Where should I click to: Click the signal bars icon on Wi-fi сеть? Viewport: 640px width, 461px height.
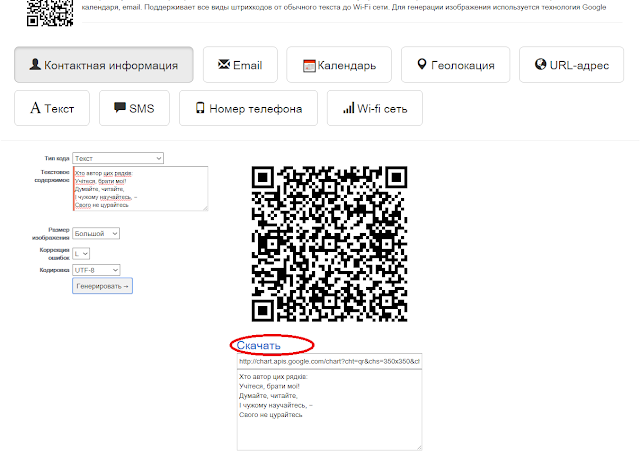coord(348,108)
